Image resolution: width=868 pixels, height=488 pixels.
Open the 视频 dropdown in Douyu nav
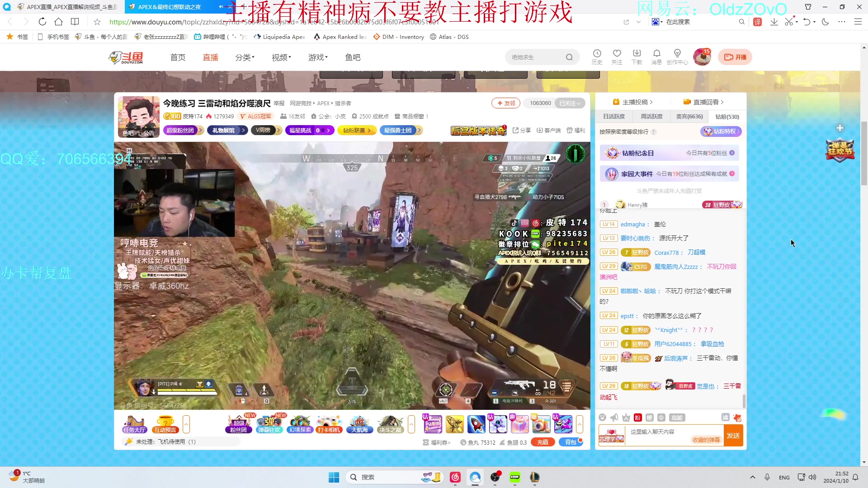281,57
